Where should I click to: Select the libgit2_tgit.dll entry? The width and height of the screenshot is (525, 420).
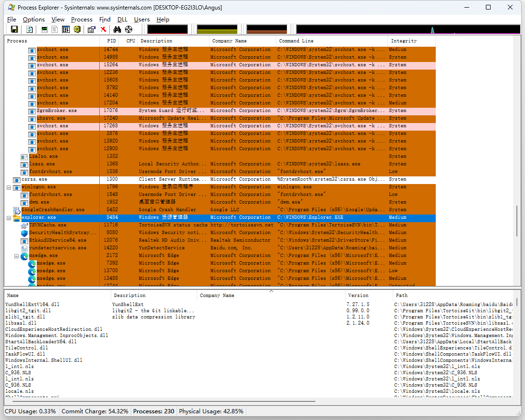pyautogui.click(x=28, y=311)
